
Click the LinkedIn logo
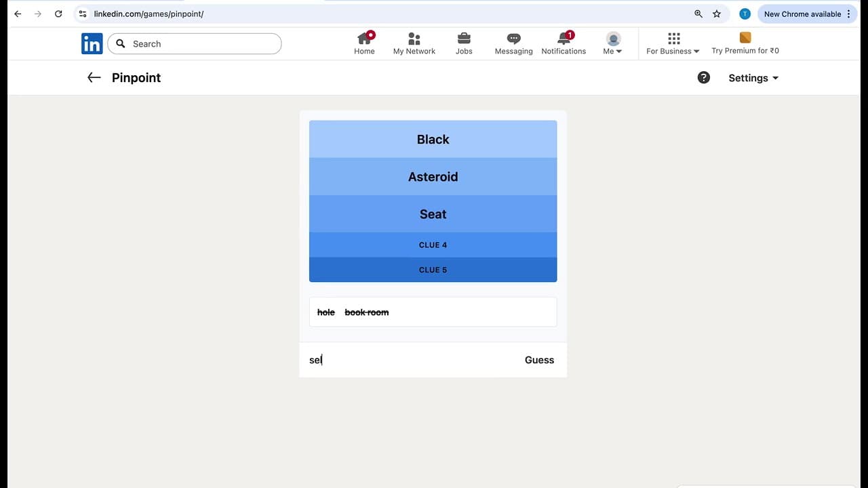[x=92, y=43]
